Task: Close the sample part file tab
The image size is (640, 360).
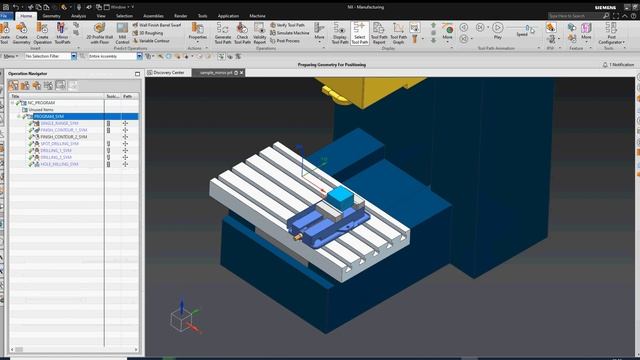Action: point(242,73)
